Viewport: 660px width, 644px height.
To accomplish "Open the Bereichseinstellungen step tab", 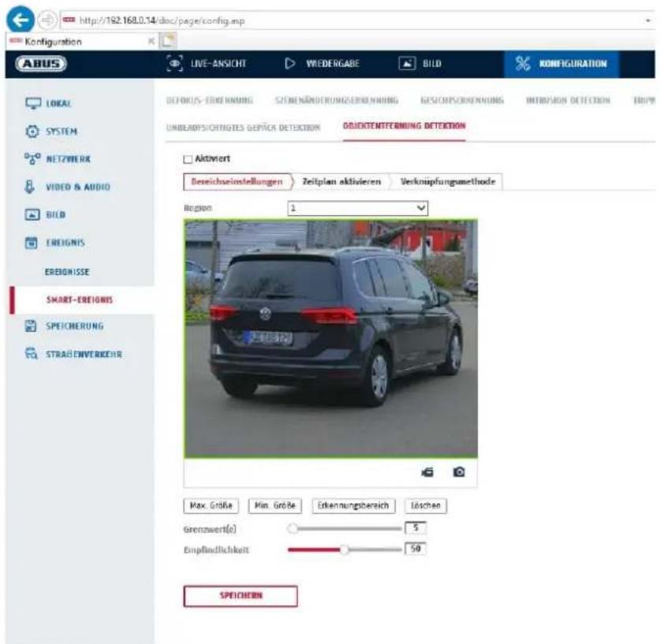I will pyautogui.click(x=237, y=182).
